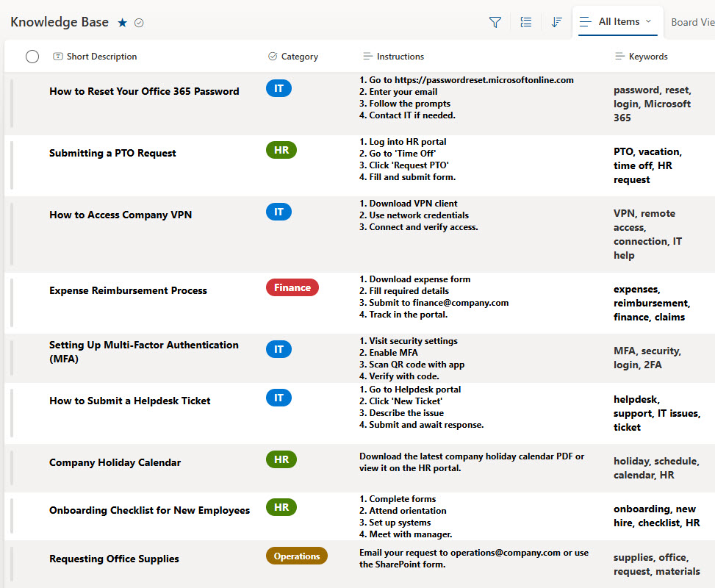The height and width of the screenshot is (588, 715).
Task: Click the Short Description column type icon
Action: (57, 56)
